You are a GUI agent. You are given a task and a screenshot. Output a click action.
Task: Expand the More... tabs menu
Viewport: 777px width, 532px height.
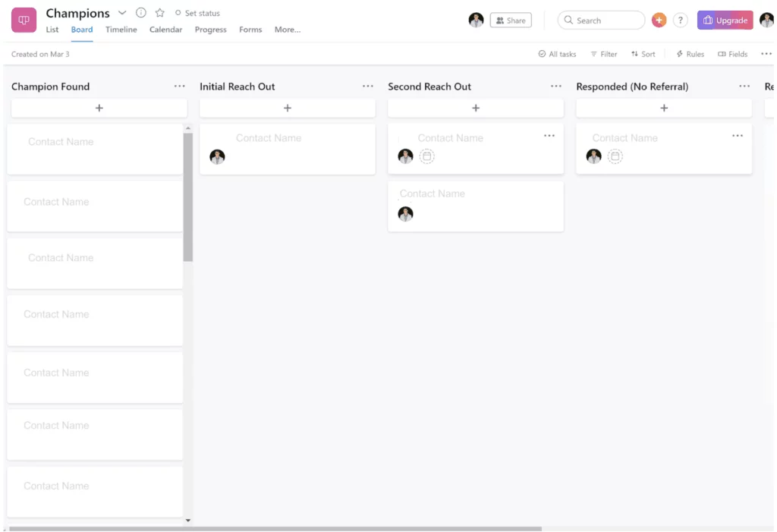coord(288,30)
